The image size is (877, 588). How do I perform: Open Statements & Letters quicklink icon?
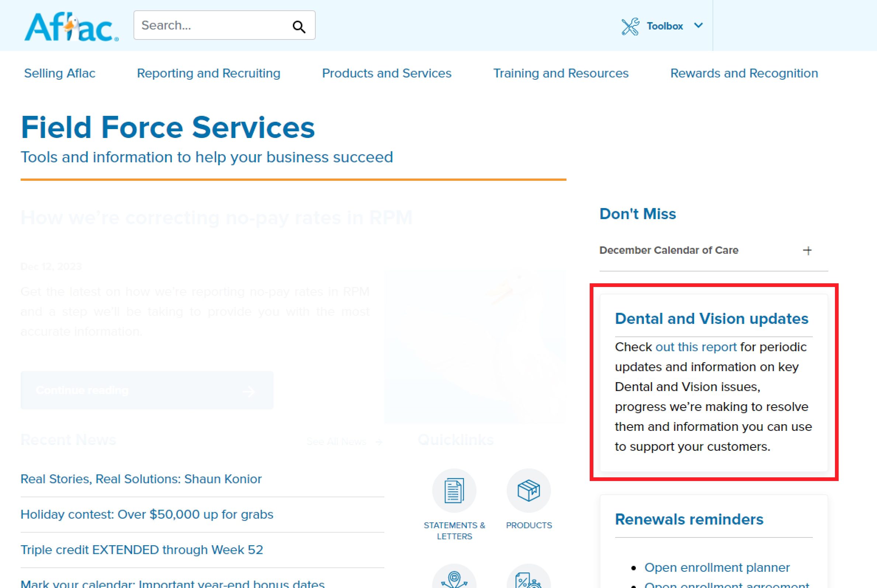point(454,491)
